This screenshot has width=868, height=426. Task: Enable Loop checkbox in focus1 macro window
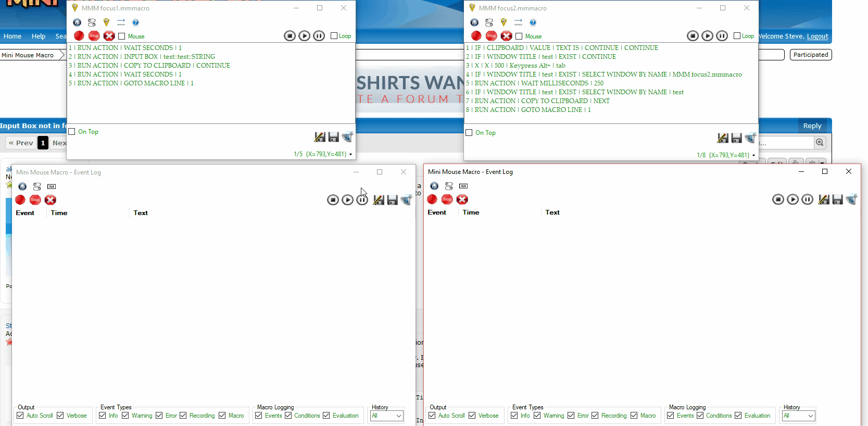click(334, 36)
